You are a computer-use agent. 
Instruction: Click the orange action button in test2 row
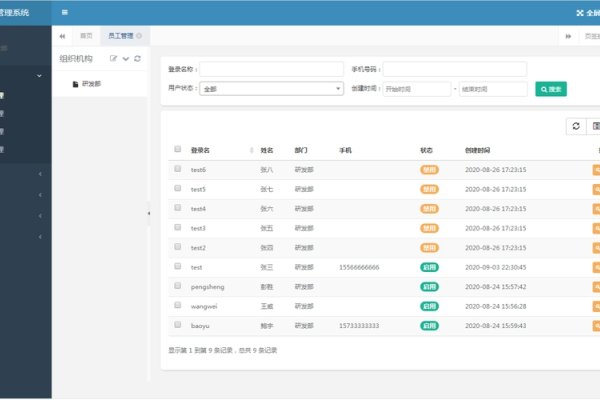point(596,248)
